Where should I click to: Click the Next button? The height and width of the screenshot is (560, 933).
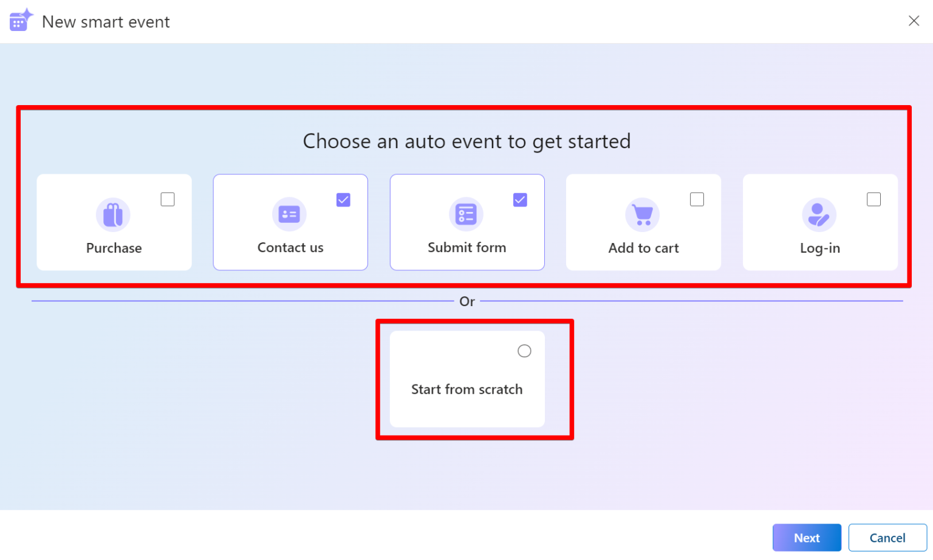pyautogui.click(x=807, y=538)
